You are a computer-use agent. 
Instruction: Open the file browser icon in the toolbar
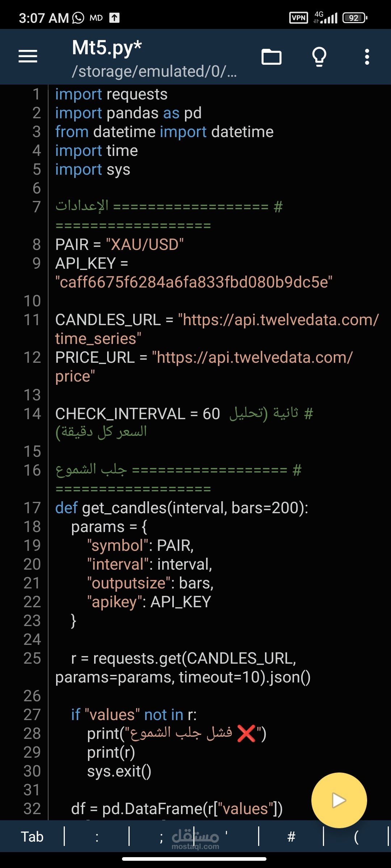coord(272,57)
